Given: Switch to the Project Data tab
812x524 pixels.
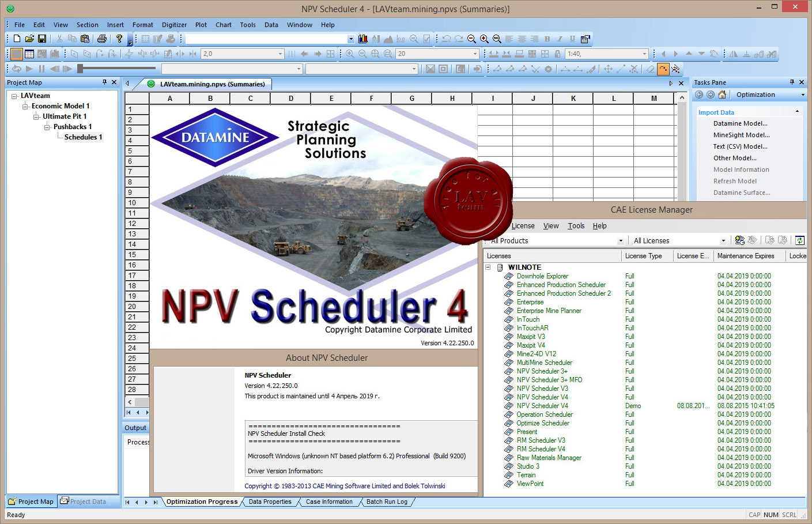Looking at the screenshot, I should point(84,501).
